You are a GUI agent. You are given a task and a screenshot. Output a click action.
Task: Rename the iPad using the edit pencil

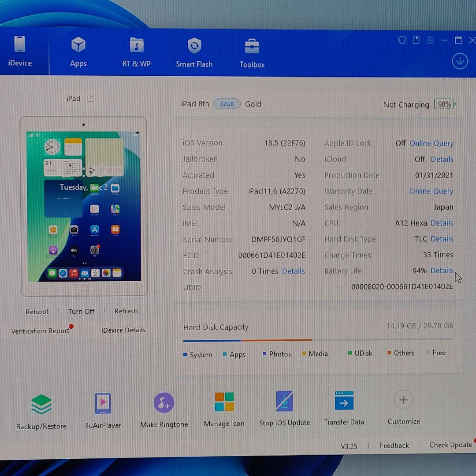pos(90,98)
